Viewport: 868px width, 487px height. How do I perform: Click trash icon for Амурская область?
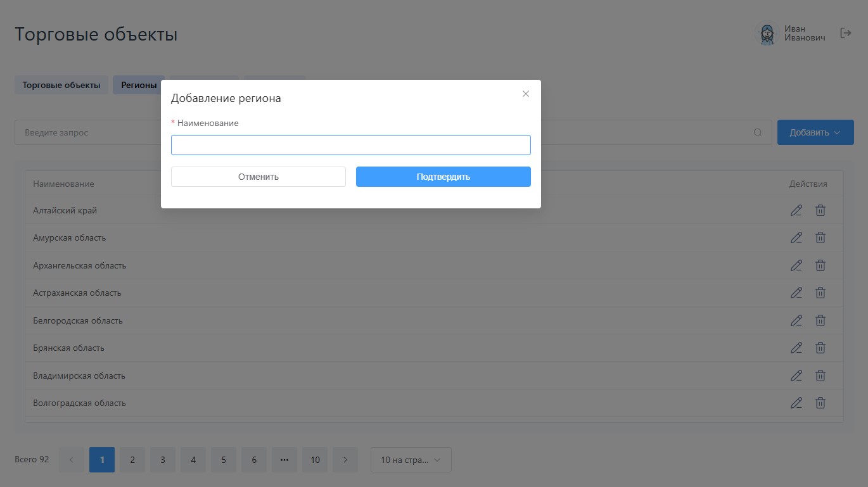click(x=820, y=237)
